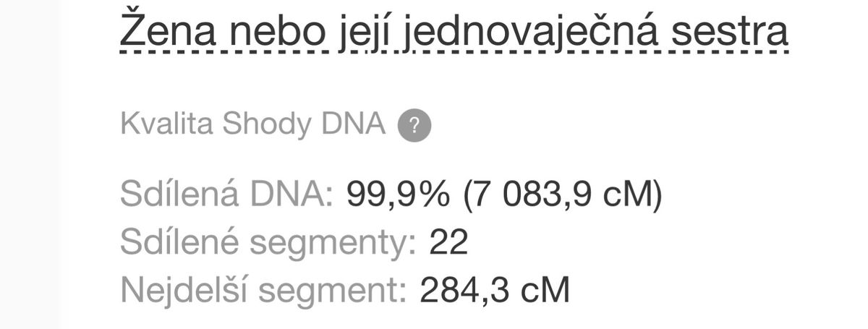The image size is (868, 329).
Task: Click the "Sdílená DNA:" label
Action: coord(226,195)
